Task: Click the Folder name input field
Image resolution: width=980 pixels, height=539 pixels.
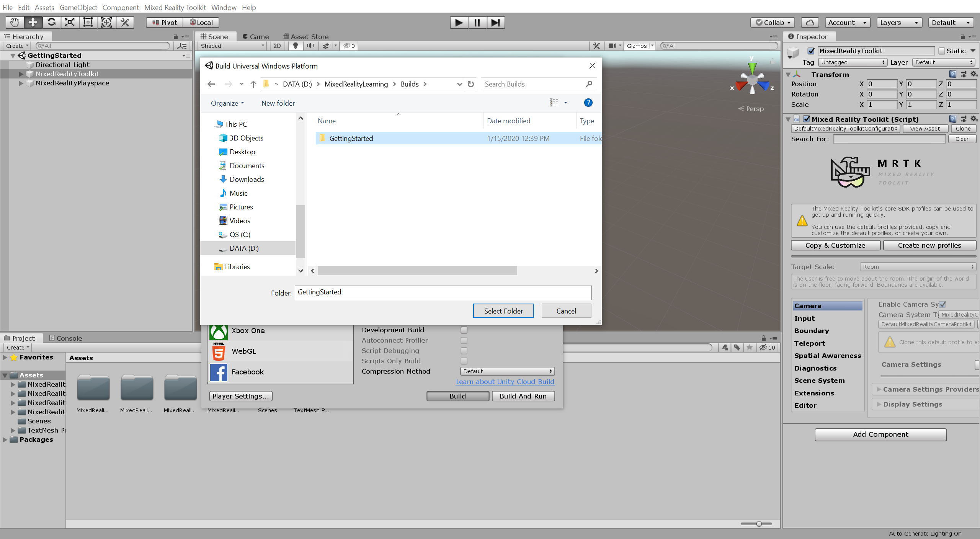Action: coord(443,292)
